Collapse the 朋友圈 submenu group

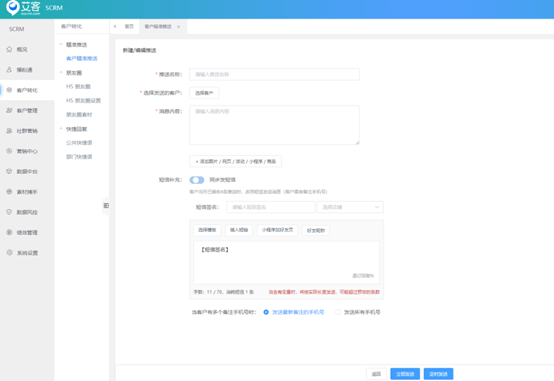coord(61,72)
